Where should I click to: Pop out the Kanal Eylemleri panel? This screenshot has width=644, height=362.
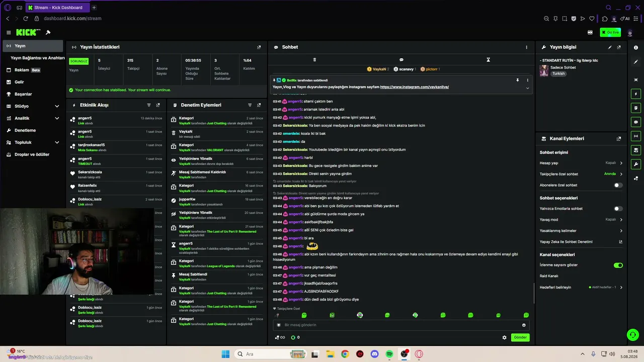pyautogui.click(x=619, y=139)
